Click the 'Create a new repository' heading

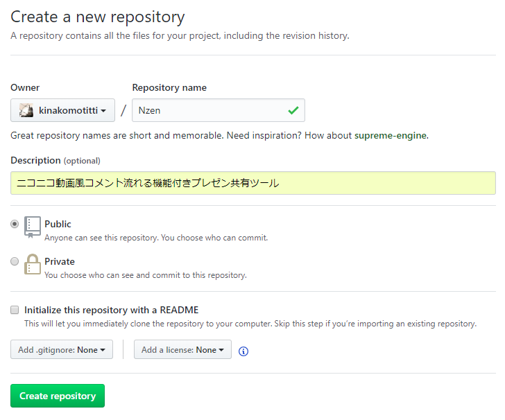pos(98,17)
